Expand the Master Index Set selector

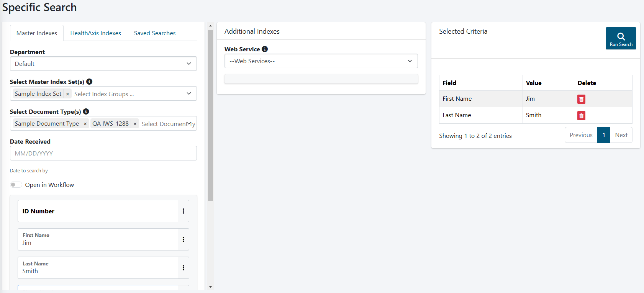click(188, 93)
